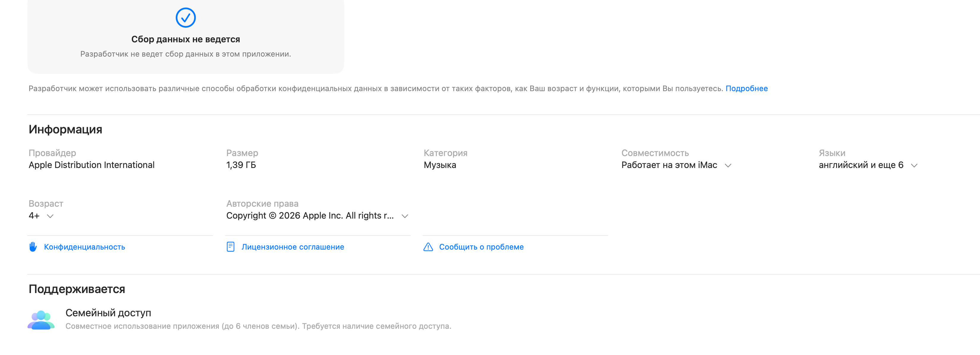The width and height of the screenshot is (980, 355).
Task: Click английский и еще 6 text
Action: coord(860,165)
